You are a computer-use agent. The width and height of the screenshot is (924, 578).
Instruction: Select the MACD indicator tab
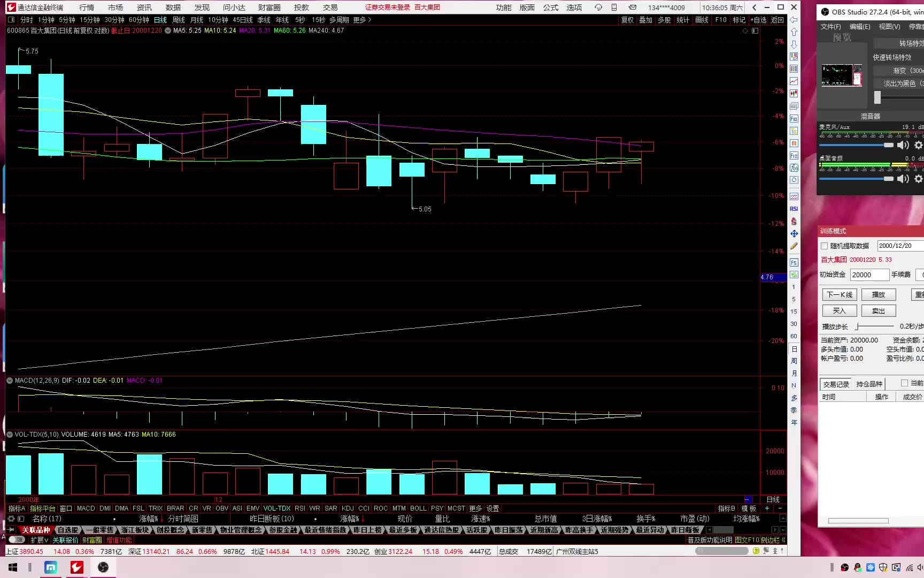[86, 508]
